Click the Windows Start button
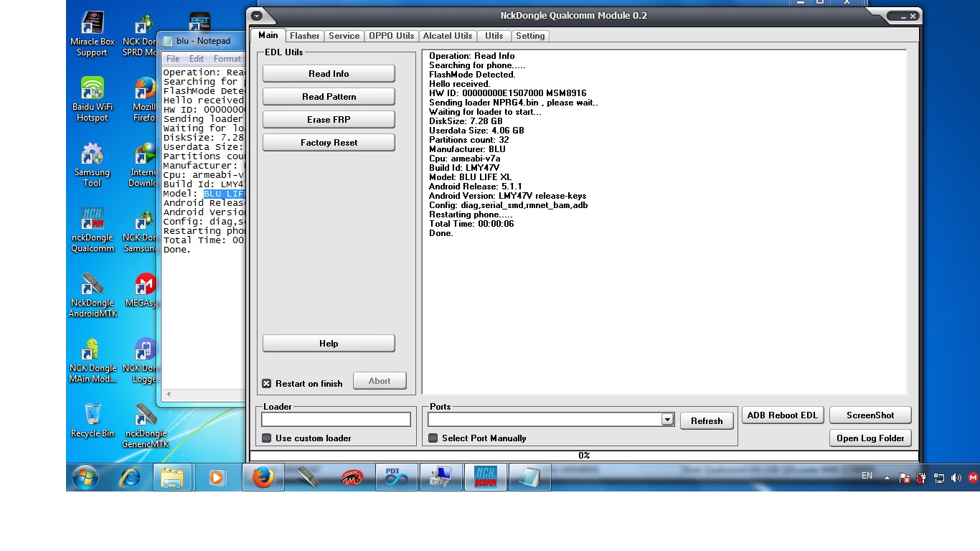 (x=85, y=477)
